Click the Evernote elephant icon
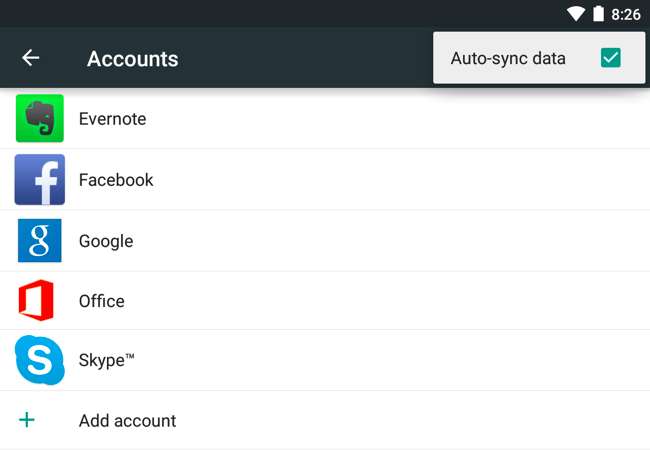The height and width of the screenshot is (450, 650). click(40, 119)
